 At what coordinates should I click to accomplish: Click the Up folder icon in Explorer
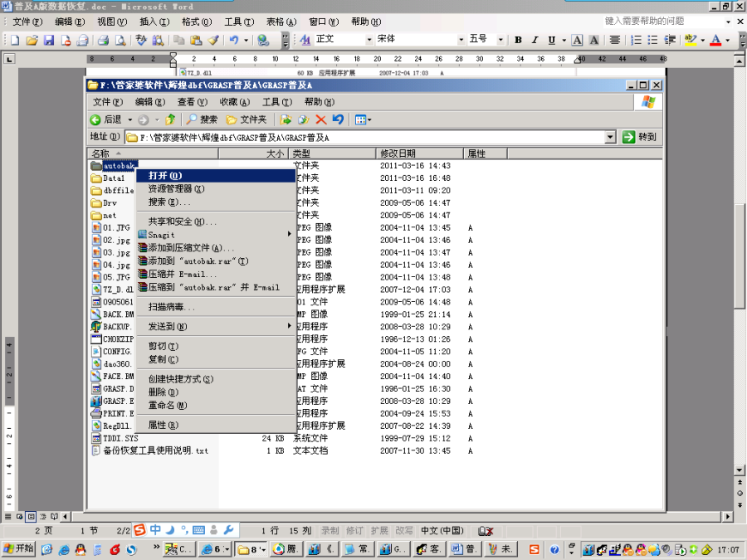170,119
